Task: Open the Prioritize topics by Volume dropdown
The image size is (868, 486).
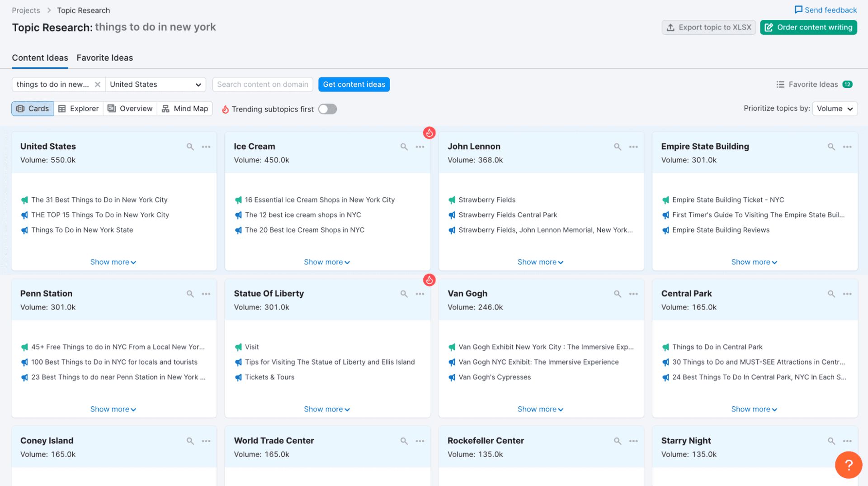Action: pyautogui.click(x=835, y=109)
